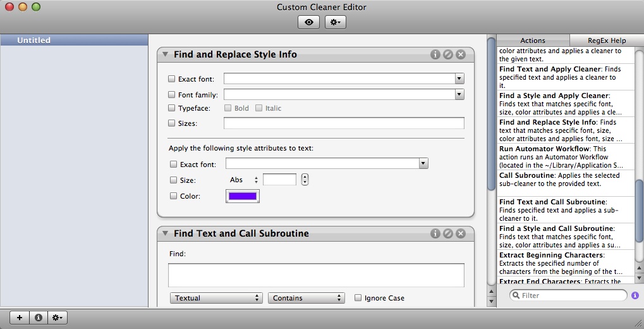The image size is (644, 329).
Task: Enable the Color checkbox
Action: 173,196
